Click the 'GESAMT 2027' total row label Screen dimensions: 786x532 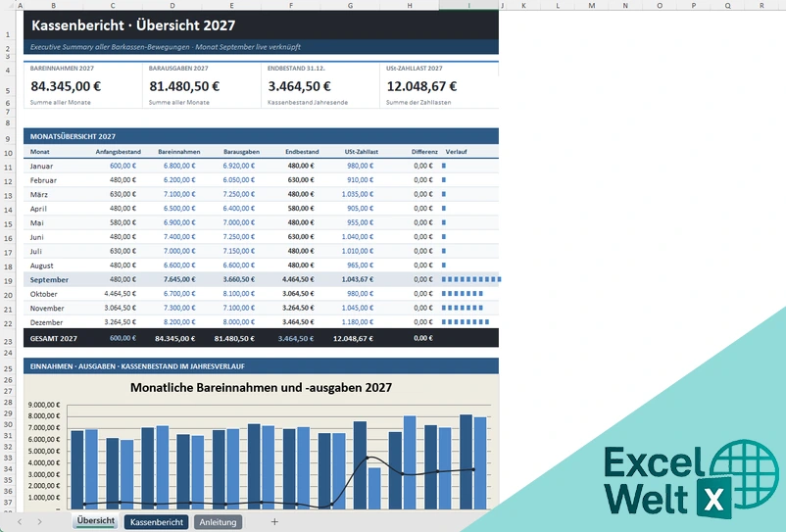(x=54, y=338)
